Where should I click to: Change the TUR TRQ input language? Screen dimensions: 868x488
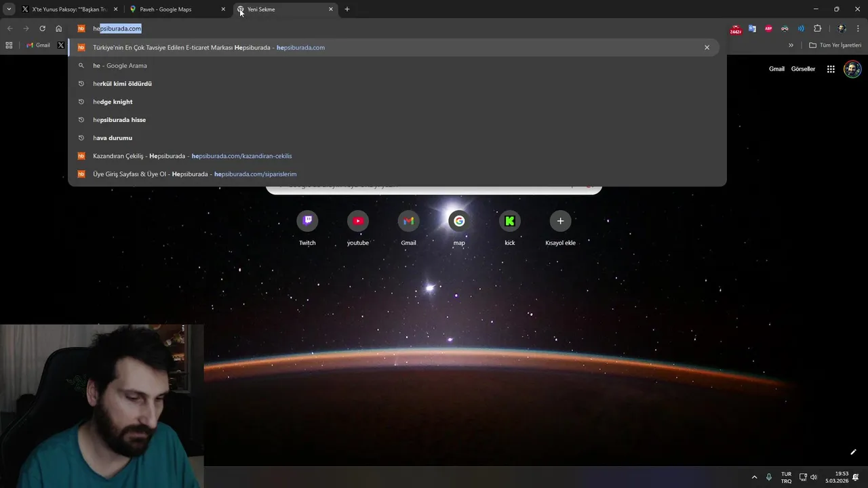(x=786, y=477)
